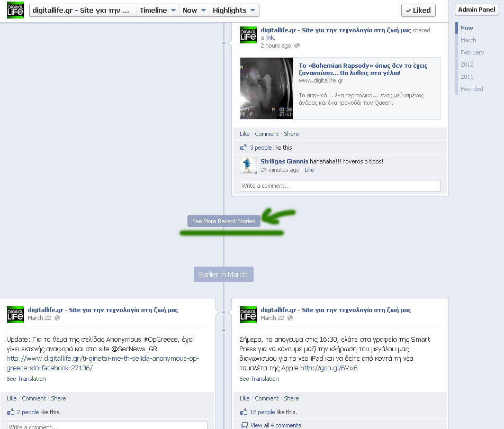504x429 pixels.
Task: Open the page name on the Anonymous #OpGreece post
Action: 103,310
